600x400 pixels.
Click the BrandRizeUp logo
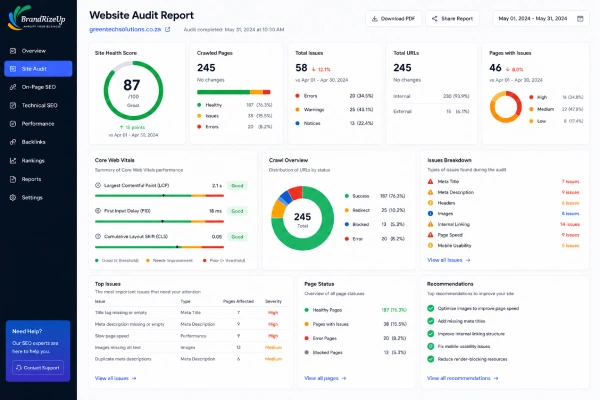coord(37,18)
